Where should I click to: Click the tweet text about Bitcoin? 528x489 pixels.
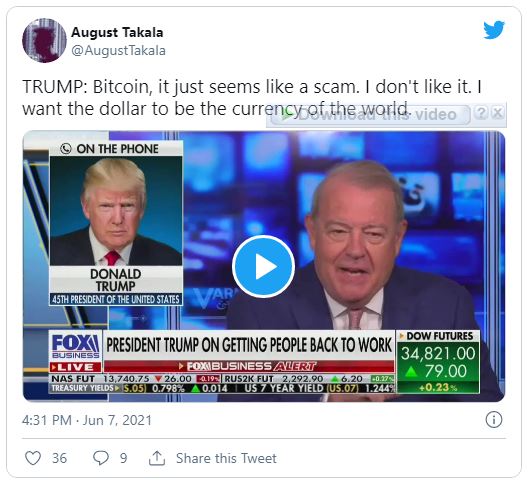coord(252,98)
